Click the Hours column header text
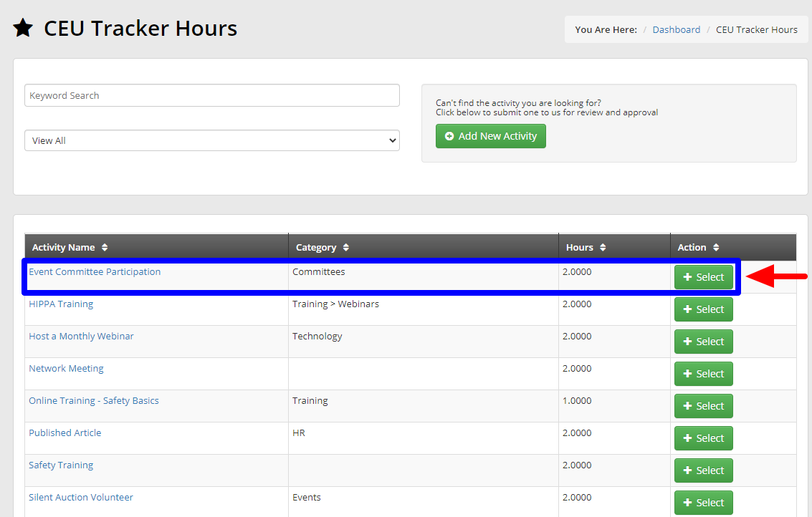 coord(580,247)
